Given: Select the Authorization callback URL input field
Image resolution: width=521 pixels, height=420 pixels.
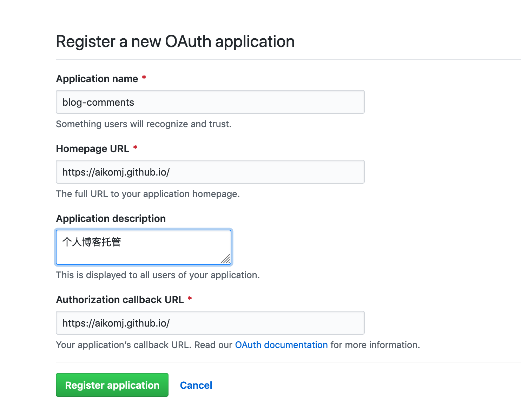Looking at the screenshot, I should 210,323.
